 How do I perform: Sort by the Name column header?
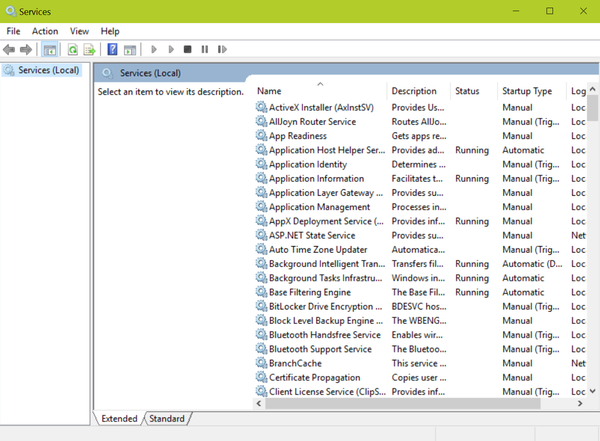[x=321, y=91]
